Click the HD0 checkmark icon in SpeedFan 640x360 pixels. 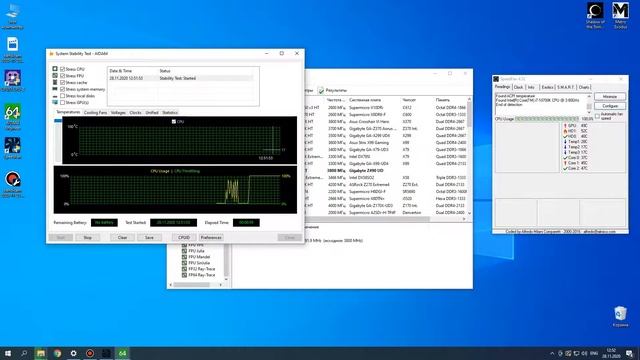(x=565, y=136)
